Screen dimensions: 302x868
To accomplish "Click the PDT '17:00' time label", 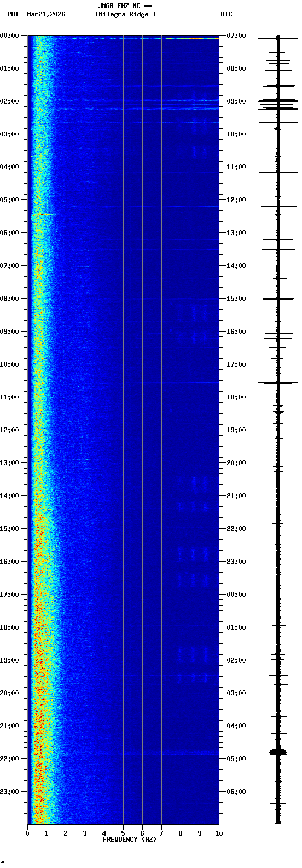I will click(9, 595).
